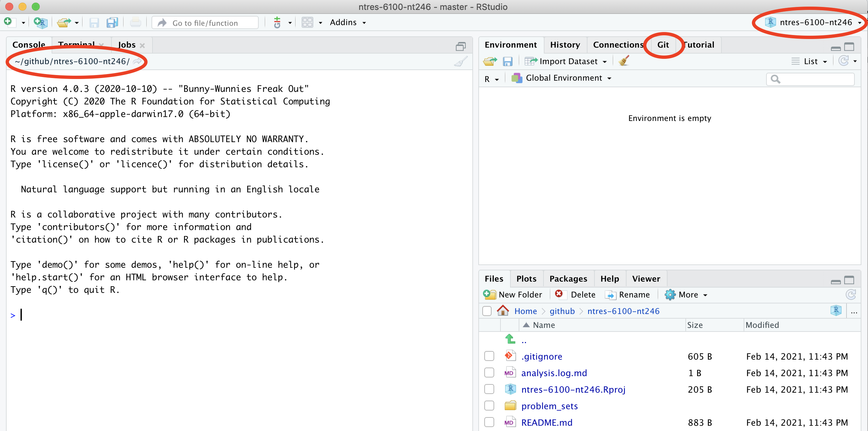Viewport: 868px width, 431px height.
Task: Toggle the select-all files checkbox
Action: [x=487, y=311]
